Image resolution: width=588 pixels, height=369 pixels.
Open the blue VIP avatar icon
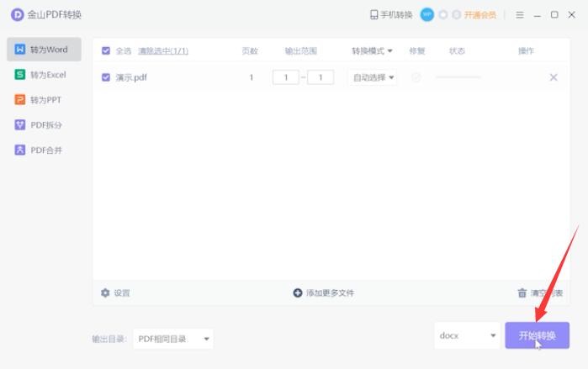pos(426,14)
